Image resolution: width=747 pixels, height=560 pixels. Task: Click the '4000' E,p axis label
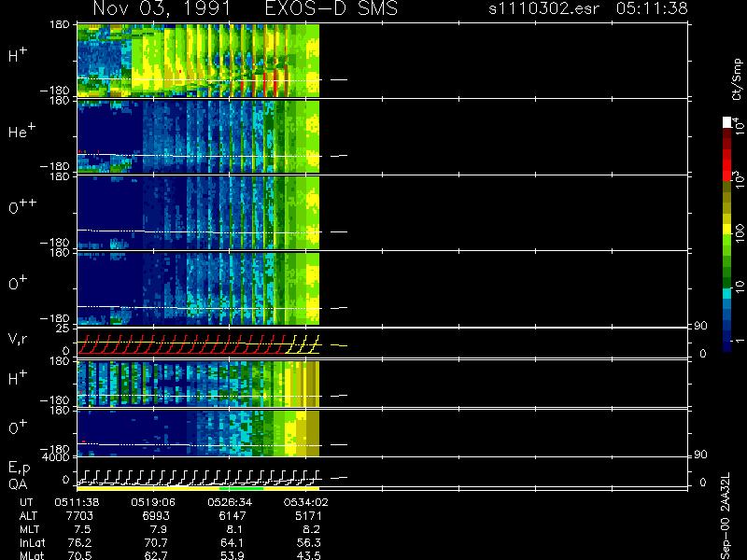tap(56, 457)
